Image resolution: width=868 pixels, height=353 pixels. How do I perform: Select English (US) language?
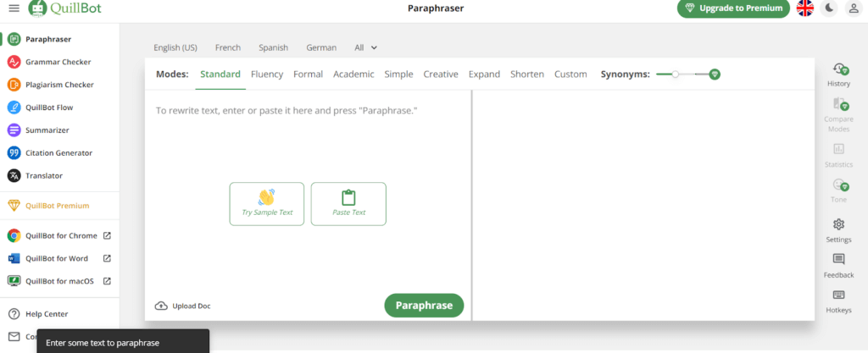[175, 47]
